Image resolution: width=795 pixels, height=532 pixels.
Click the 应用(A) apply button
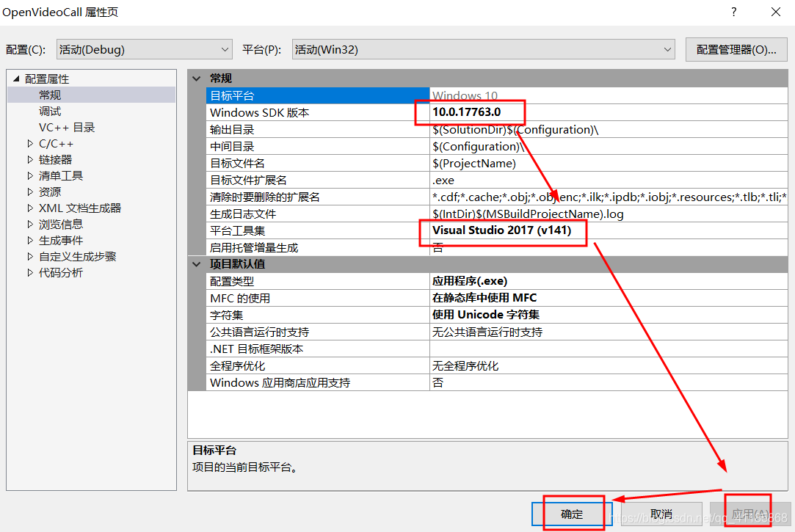coord(750,514)
